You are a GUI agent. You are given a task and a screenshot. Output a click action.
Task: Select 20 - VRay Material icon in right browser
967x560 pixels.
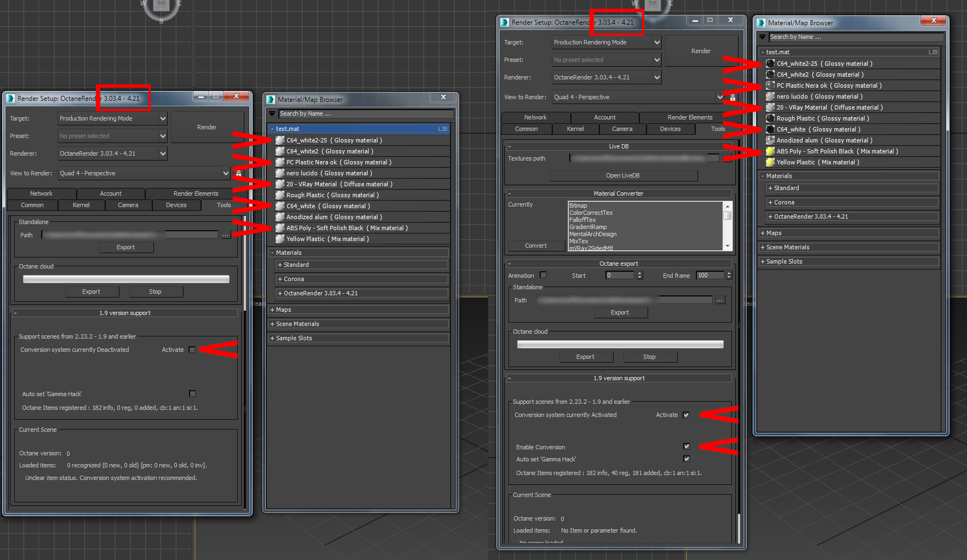(770, 107)
